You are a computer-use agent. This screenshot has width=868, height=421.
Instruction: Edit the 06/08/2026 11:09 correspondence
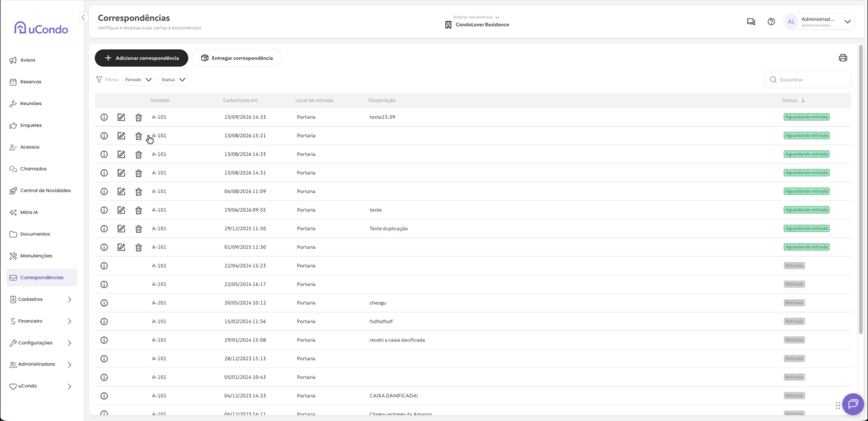[x=121, y=191]
